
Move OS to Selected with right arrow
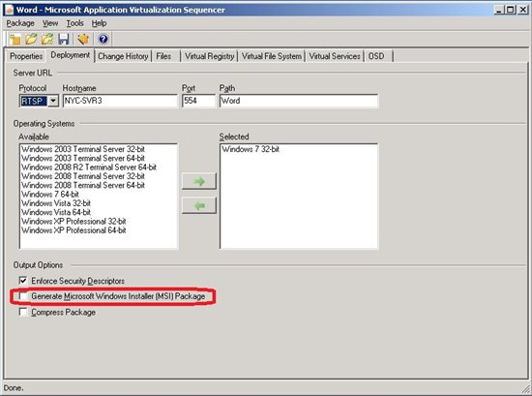click(199, 181)
